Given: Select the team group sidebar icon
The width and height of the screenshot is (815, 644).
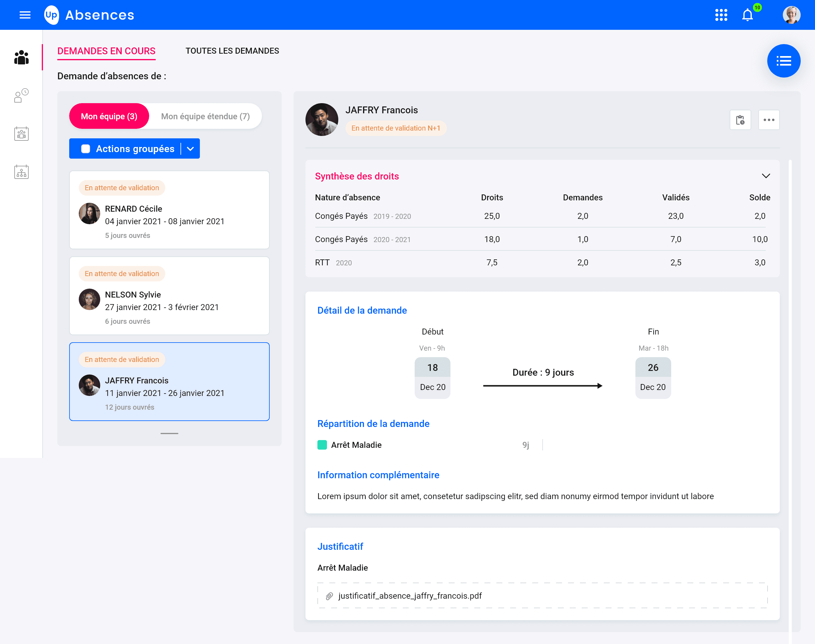Looking at the screenshot, I should [21, 58].
